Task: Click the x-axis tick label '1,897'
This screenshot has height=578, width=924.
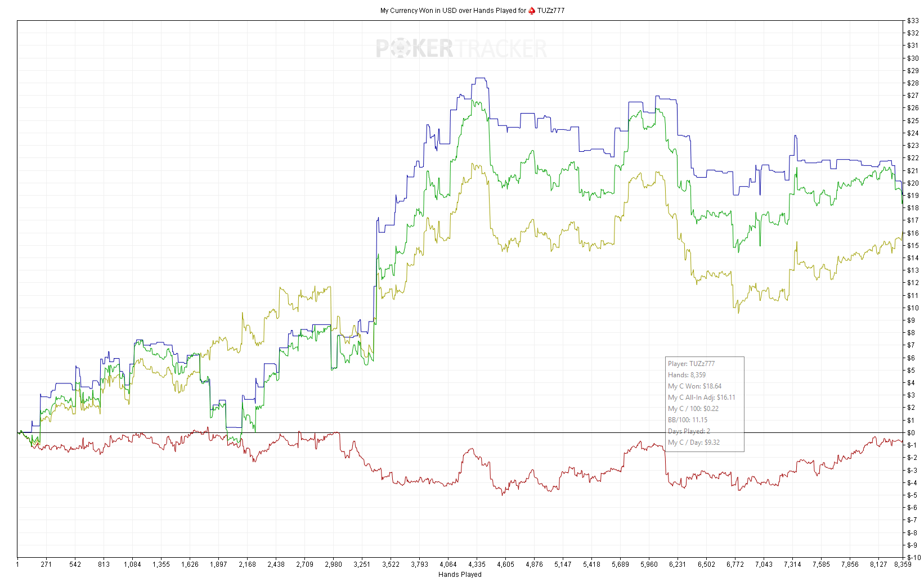Action: pos(218,565)
